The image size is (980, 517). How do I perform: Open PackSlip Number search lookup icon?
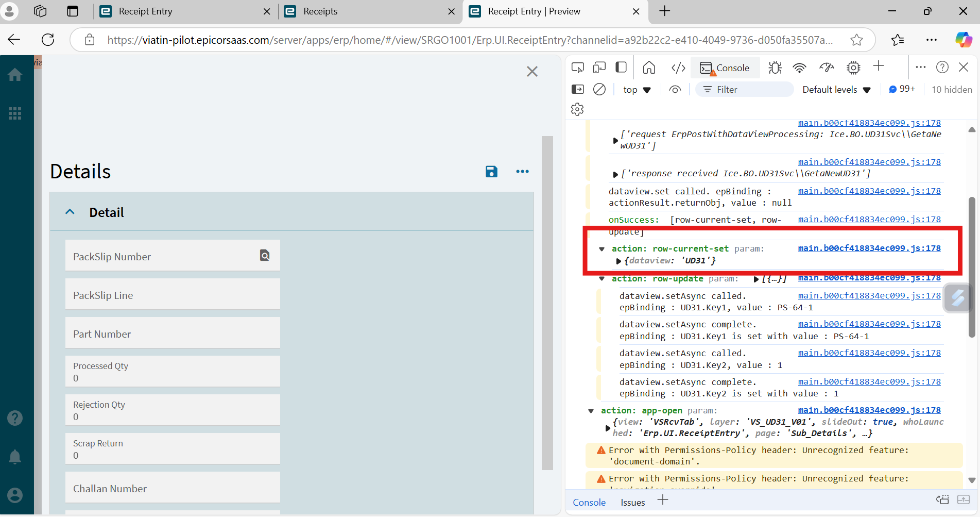(x=265, y=255)
